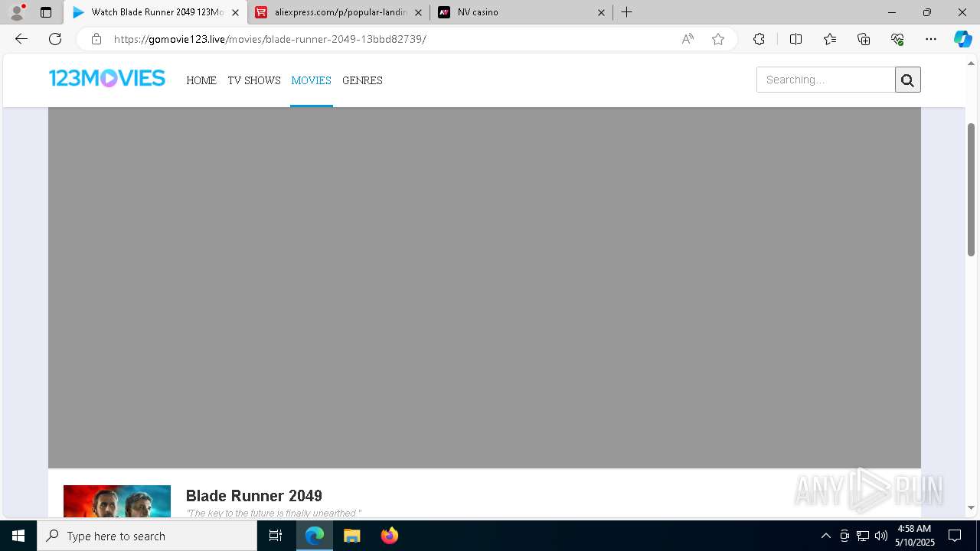Open the Windows Start menu
980x551 pixels.
click(18, 536)
